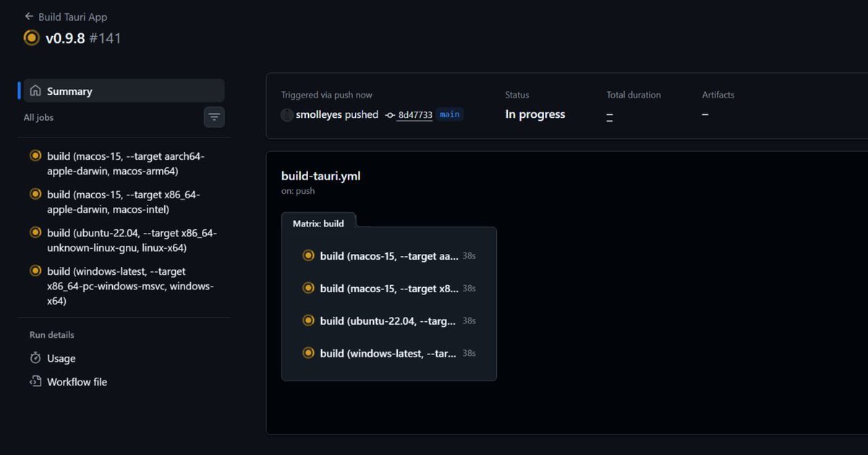Click smolleyes avatar image

coord(287,115)
